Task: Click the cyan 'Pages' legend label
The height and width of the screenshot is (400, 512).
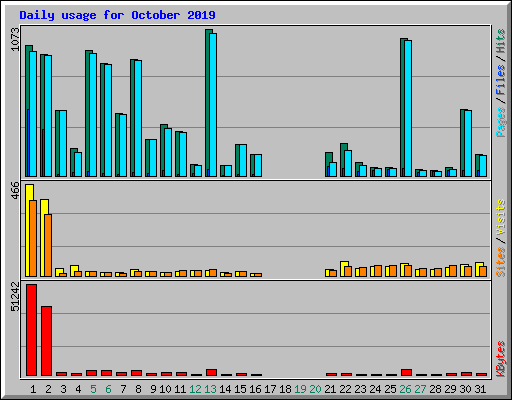Action: [x=500, y=122]
